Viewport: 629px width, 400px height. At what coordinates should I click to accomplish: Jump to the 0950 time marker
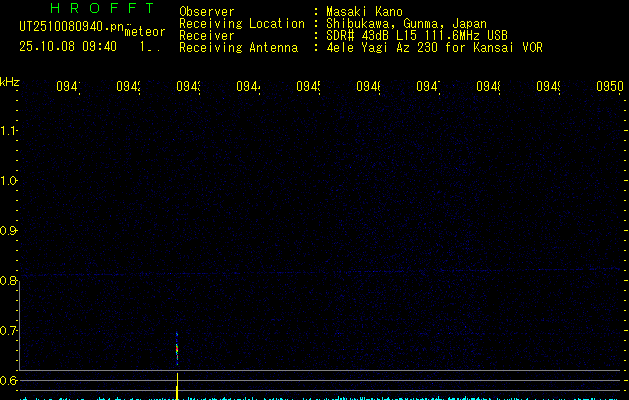tap(608, 87)
